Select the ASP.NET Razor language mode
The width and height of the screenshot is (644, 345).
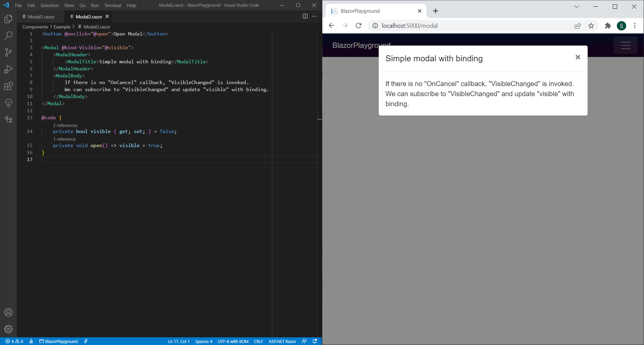click(282, 341)
